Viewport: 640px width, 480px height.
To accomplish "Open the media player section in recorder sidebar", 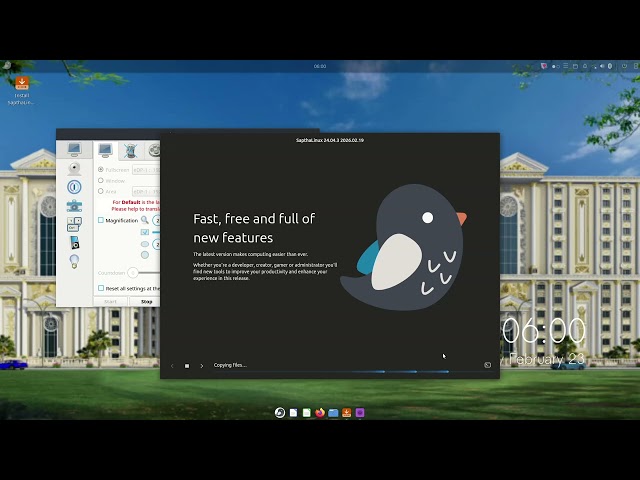I will tap(75, 242).
